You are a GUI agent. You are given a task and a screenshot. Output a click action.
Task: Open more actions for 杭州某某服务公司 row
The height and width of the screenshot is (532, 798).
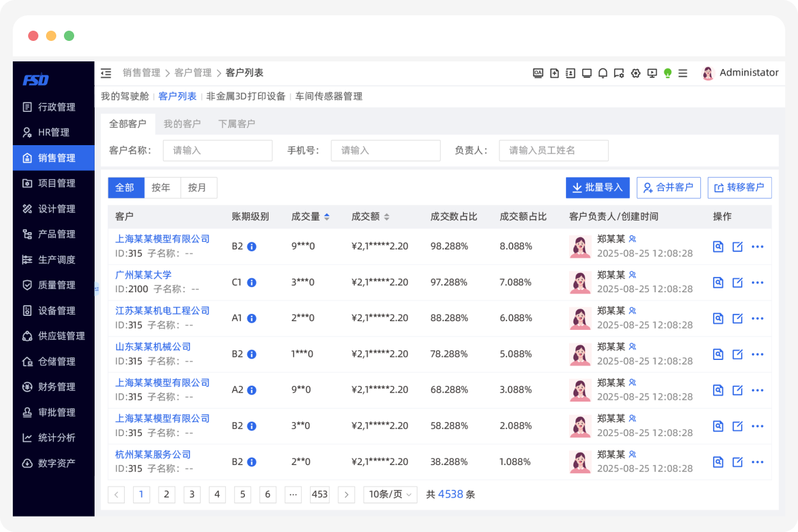[758, 462]
